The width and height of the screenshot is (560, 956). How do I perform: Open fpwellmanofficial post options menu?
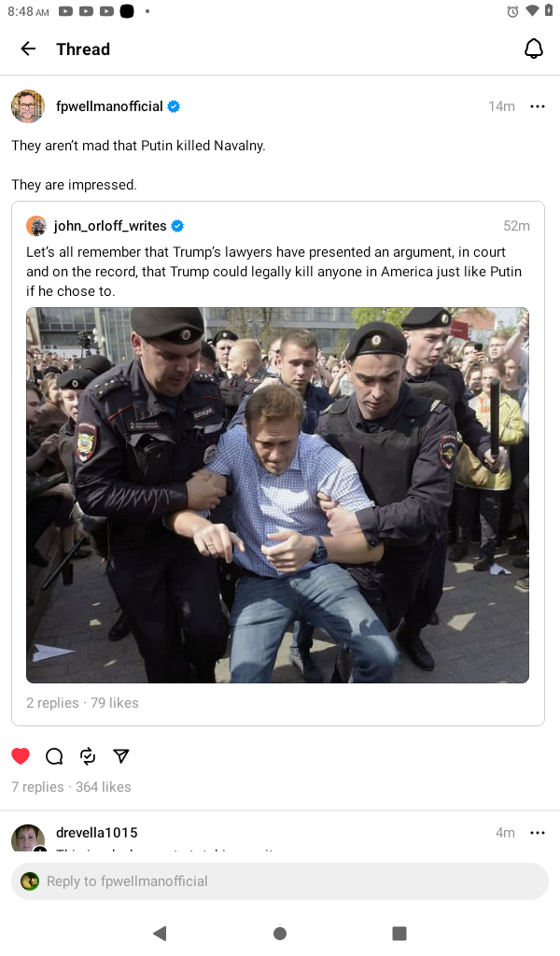537,106
